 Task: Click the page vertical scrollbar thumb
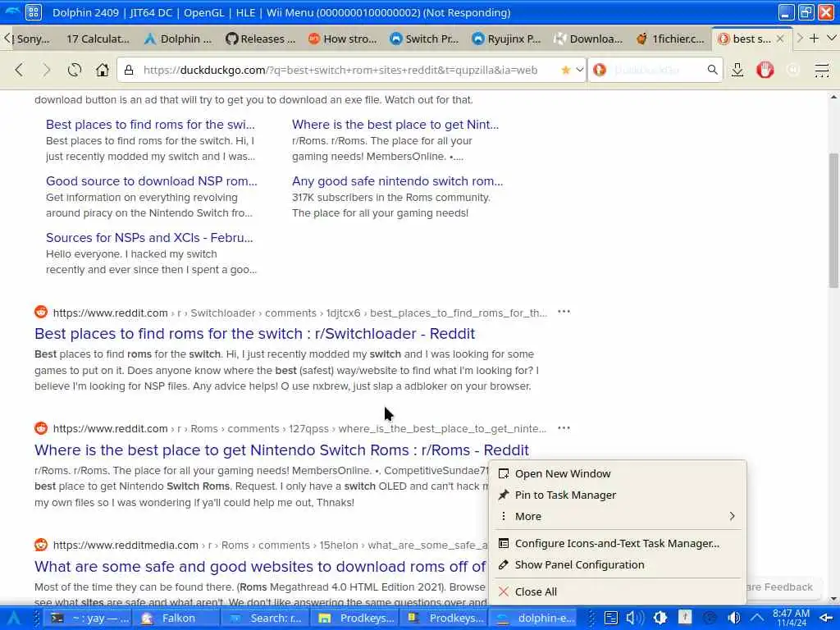(833, 220)
